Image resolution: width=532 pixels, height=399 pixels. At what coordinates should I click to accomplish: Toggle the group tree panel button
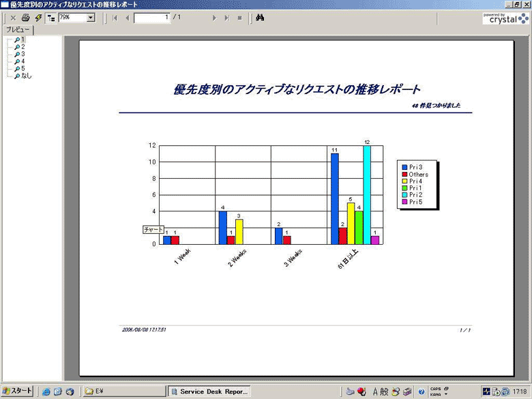tap(51, 18)
